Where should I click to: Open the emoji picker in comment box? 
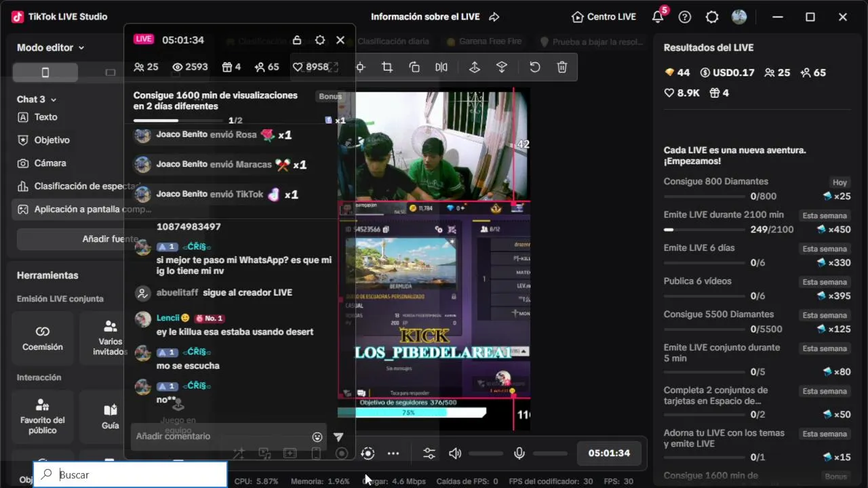[317, 437]
